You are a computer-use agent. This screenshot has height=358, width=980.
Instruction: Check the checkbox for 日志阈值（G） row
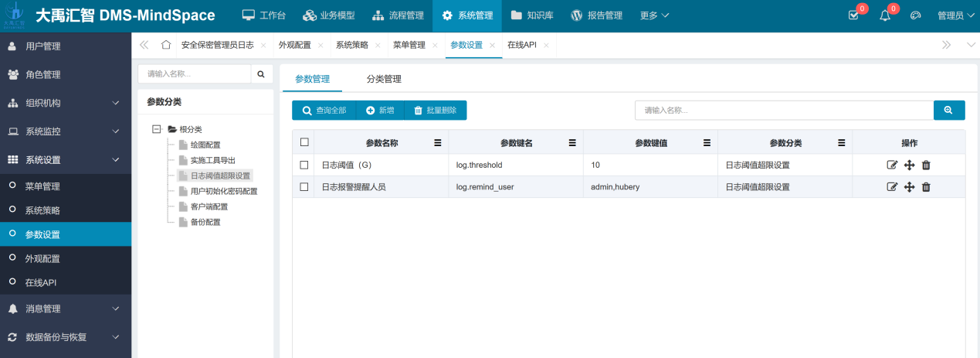click(304, 165)
